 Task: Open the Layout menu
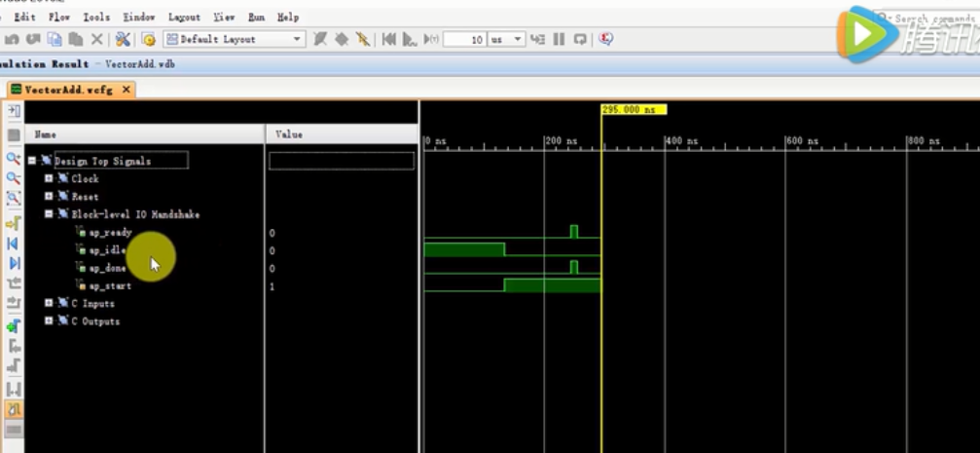184,18
